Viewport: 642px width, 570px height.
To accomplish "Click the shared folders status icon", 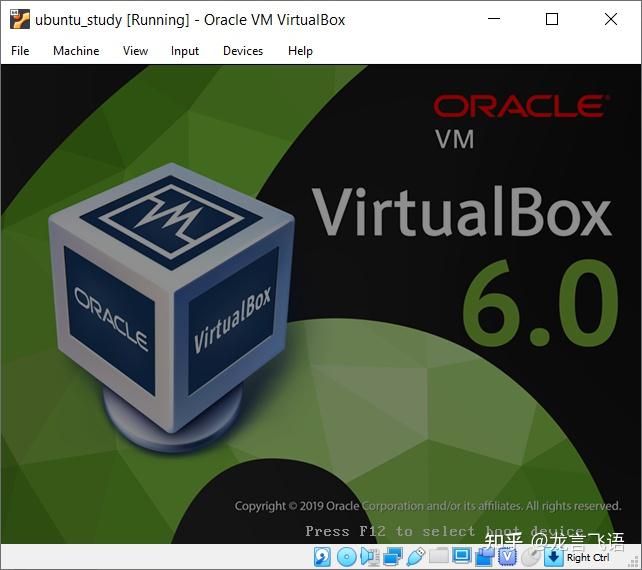I will pyautogui.click(x=439, y=556).
